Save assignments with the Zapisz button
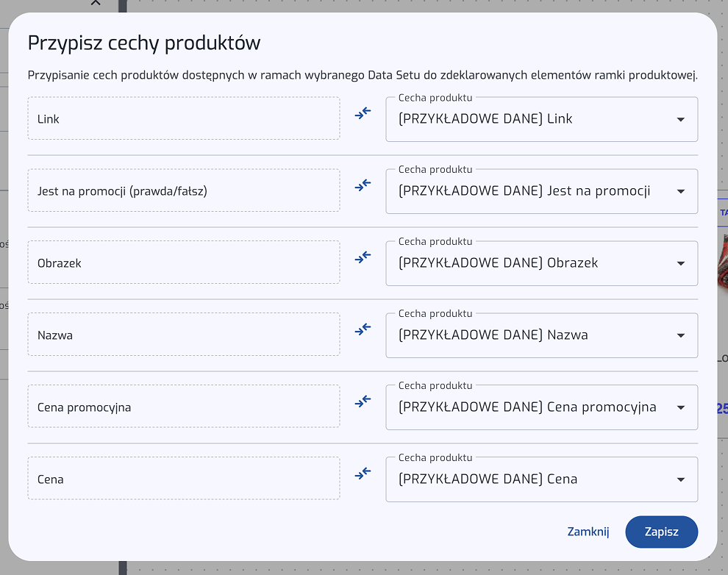Viewport: 728px width, 575px height. point(661,532)
